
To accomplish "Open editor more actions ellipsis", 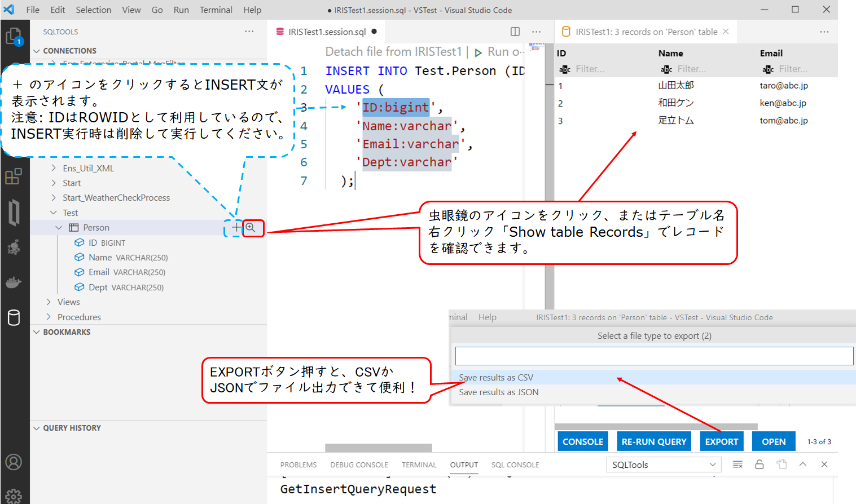I will 536,32.
